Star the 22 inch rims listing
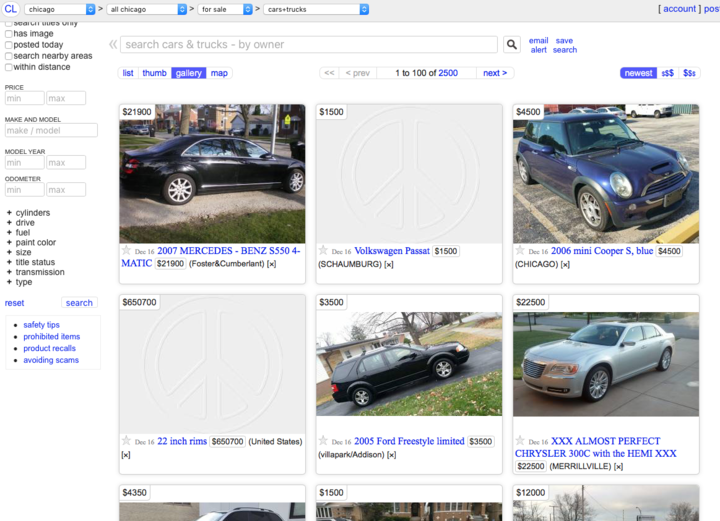Viewport: 720px width, 521px height. [x=126, y=441]
